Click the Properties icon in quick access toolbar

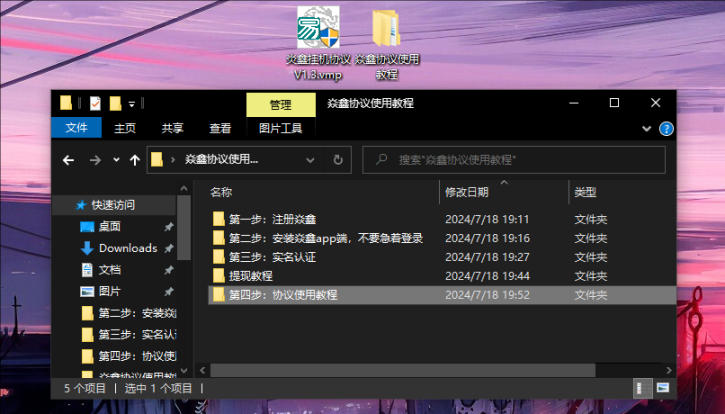[x=95, y=103]
